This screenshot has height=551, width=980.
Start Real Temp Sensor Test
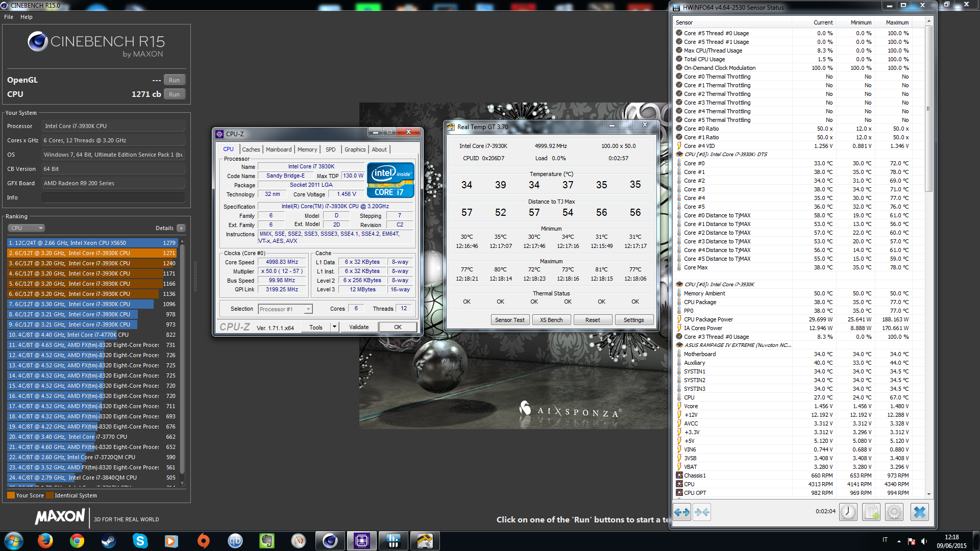tap(509, 320)
